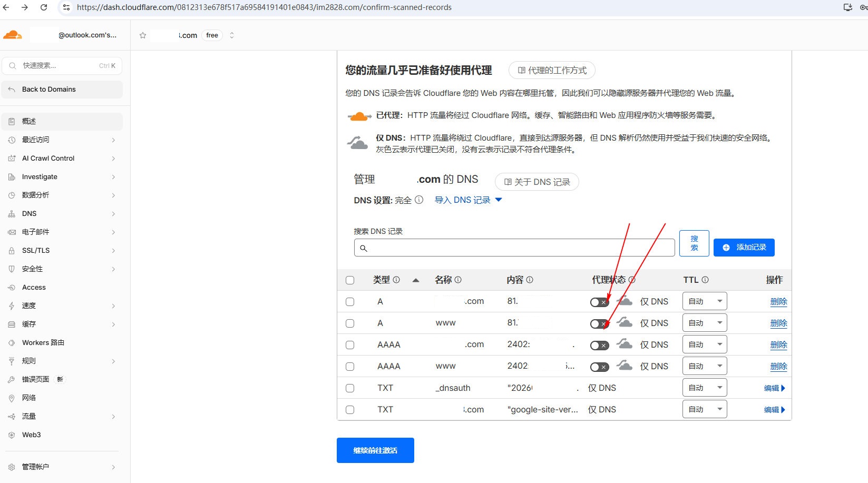The width and height of the screenshot is (868, 483).
Task: Open the domain switcher arrows
Action: (x=232, y=35)
